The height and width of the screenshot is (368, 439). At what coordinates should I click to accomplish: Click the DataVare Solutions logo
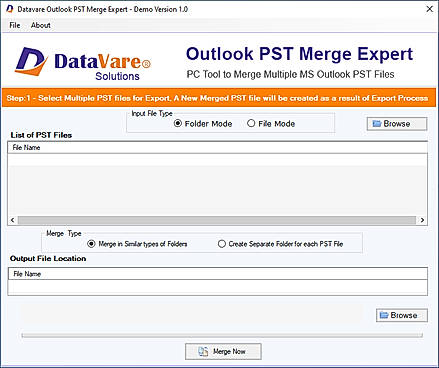tap(83, 64)
